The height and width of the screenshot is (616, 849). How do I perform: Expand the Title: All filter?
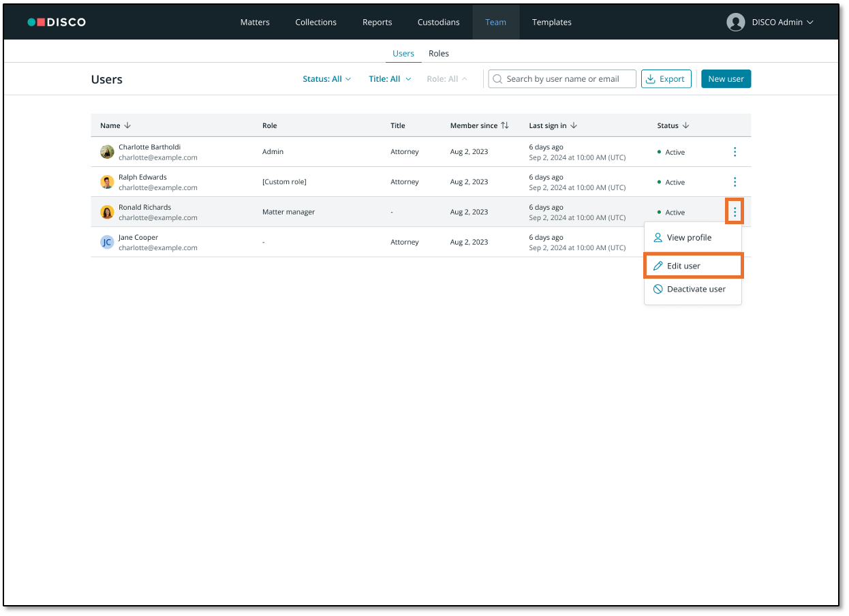(390, 79)
